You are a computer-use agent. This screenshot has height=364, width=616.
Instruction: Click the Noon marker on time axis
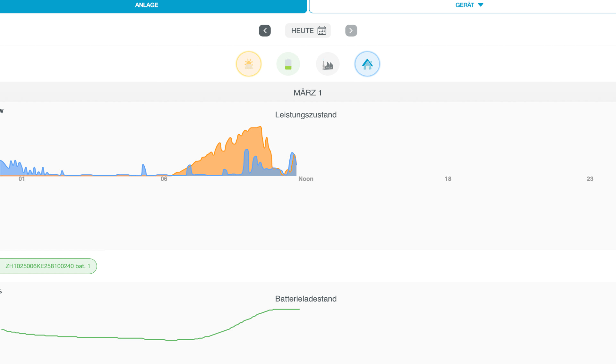pos(306,179)
